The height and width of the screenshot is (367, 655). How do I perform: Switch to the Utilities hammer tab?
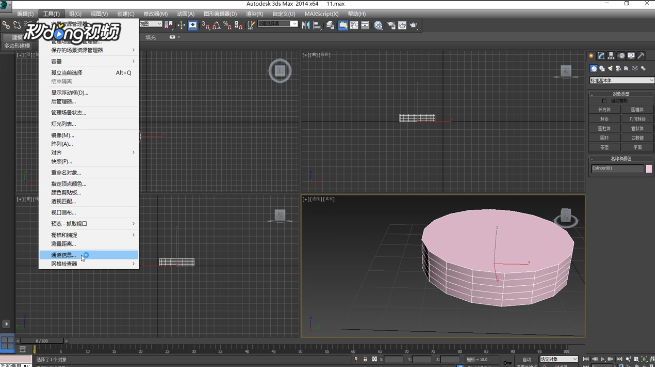(x=641, y=56)
